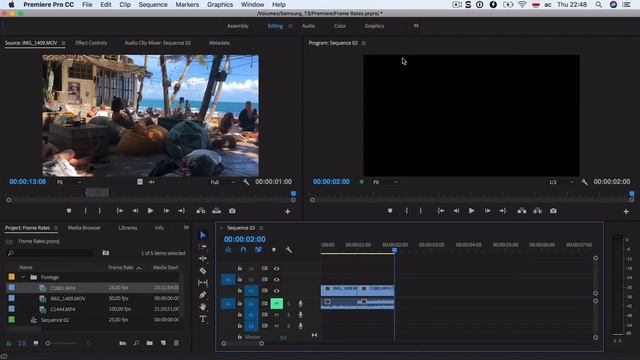Viewport: 640px width, 360px height.
Task: Select the Pen tool
Action: [202, 295]
